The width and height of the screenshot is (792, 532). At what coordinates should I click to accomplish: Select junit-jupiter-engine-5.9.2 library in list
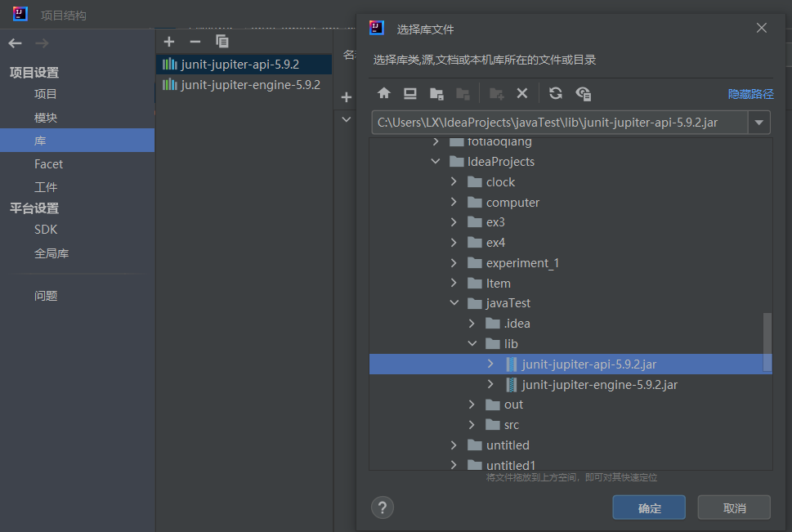pos(244,84)
